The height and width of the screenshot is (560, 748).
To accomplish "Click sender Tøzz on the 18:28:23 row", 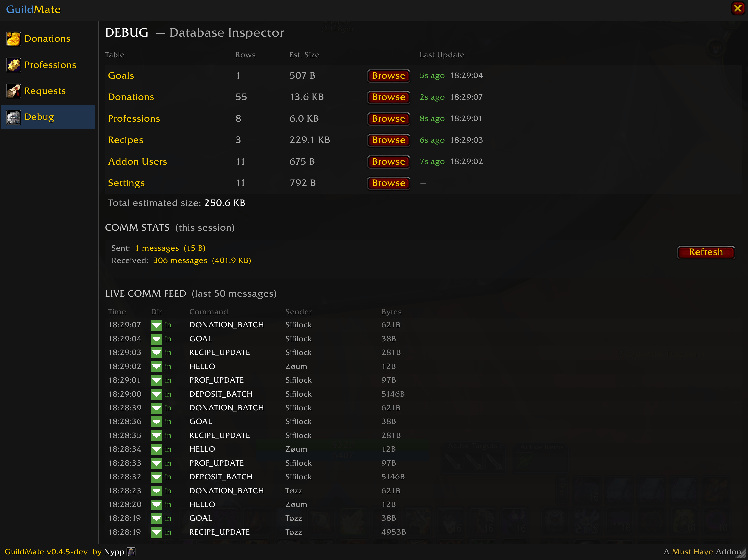I will (294, 491).
